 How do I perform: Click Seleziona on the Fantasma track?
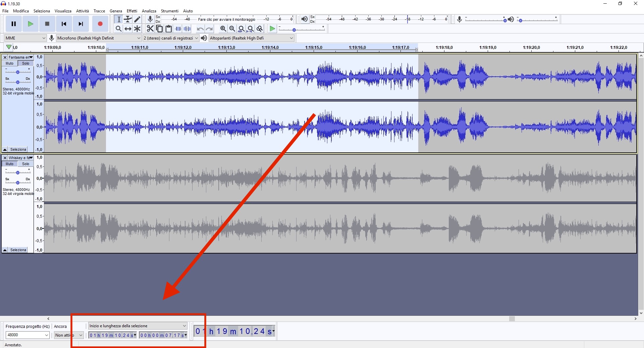(18, 149)
